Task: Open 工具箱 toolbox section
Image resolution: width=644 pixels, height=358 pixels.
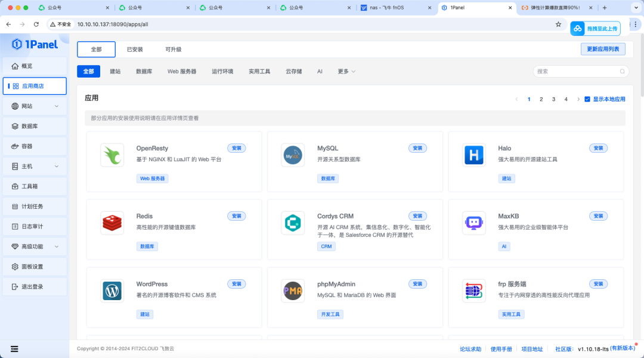Action: (35, 187)
